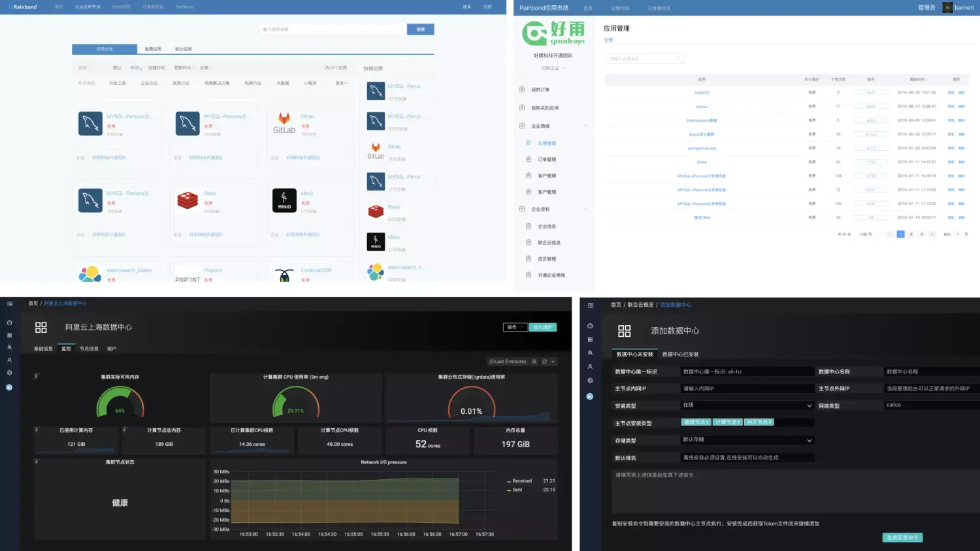Image resolution: width=980 pixels, height=551 pixels.
Task: Click the barnett avatar in the header
Action: point(947,7)
